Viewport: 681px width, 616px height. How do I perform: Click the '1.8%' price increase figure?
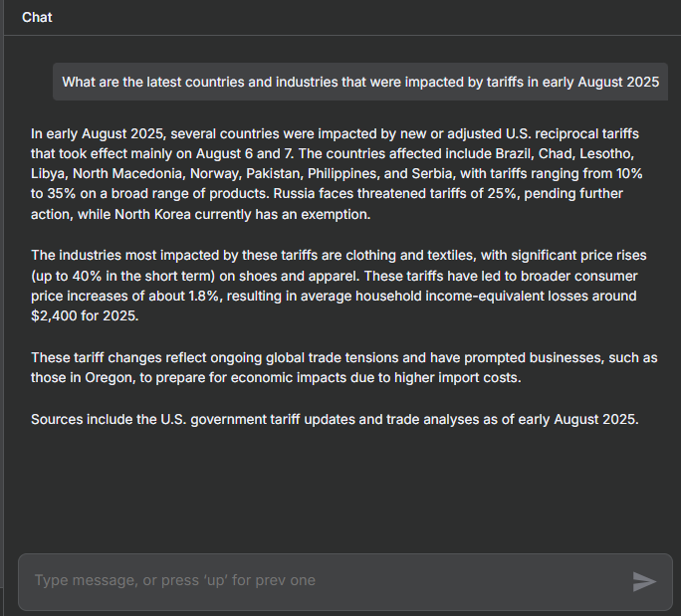pos(203,297)
